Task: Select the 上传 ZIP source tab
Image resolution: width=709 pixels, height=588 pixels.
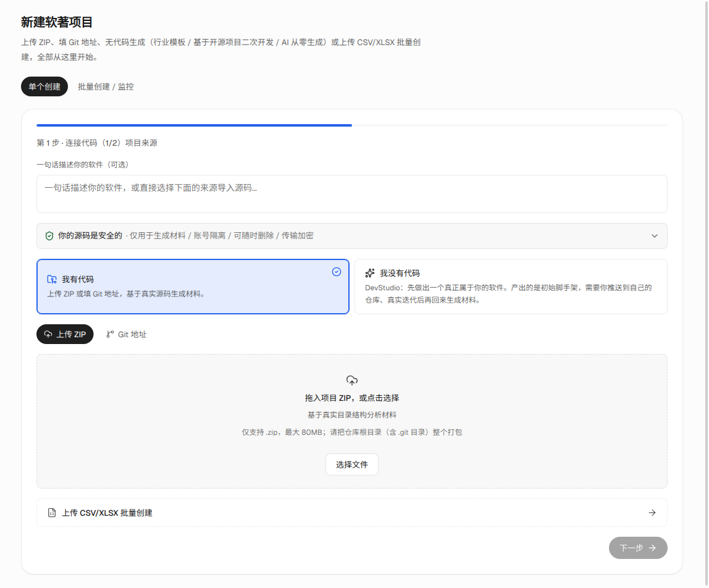Action: pos(65,334)
